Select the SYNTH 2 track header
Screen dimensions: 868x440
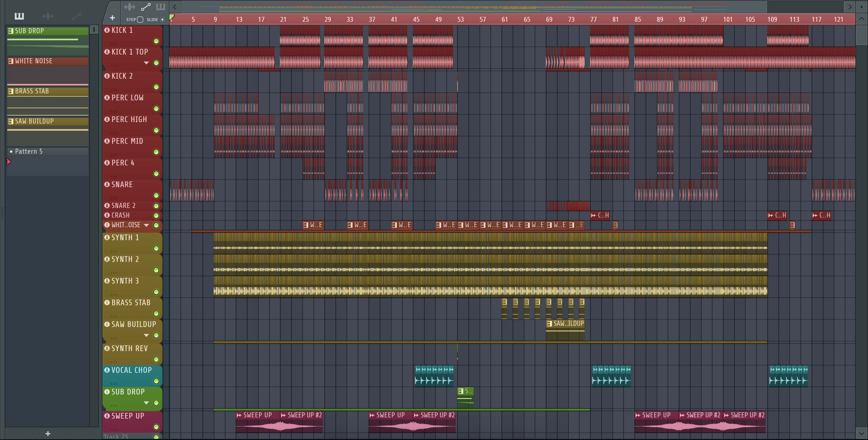point(132,265)
